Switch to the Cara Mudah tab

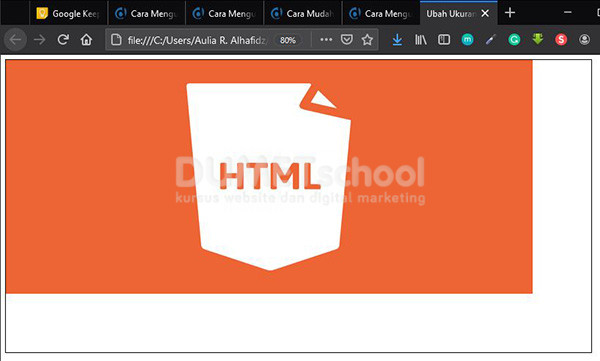pyautogui.click(x=303, y=13)
